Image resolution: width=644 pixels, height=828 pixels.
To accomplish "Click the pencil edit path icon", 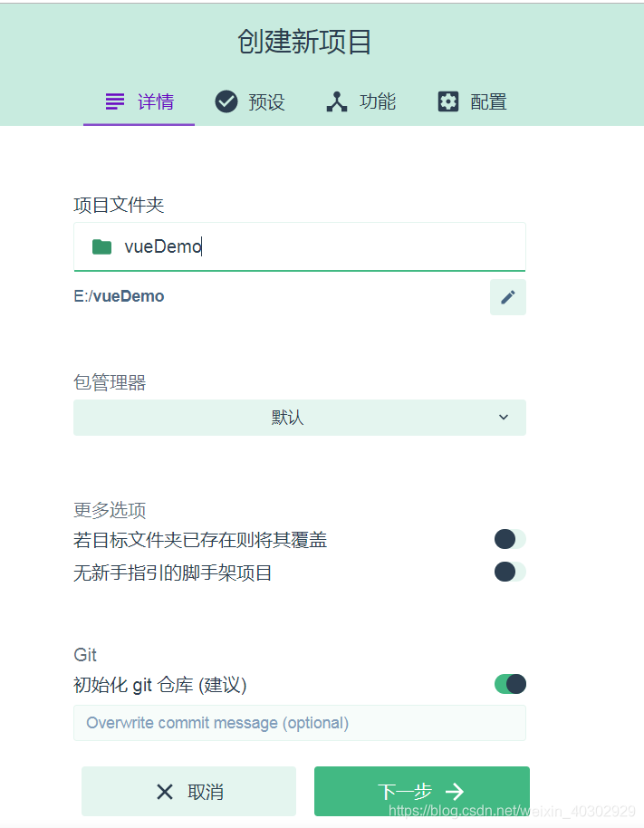I will point(508,297).
